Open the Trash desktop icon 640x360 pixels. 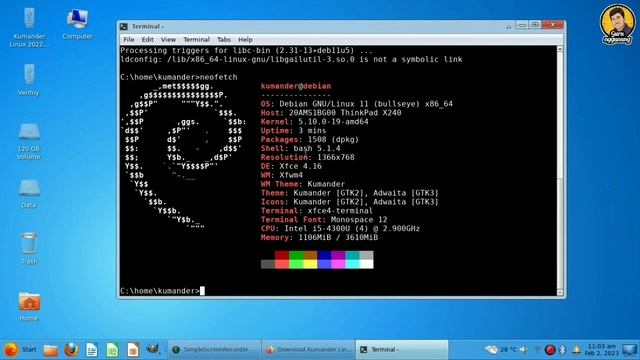(29, 248)
